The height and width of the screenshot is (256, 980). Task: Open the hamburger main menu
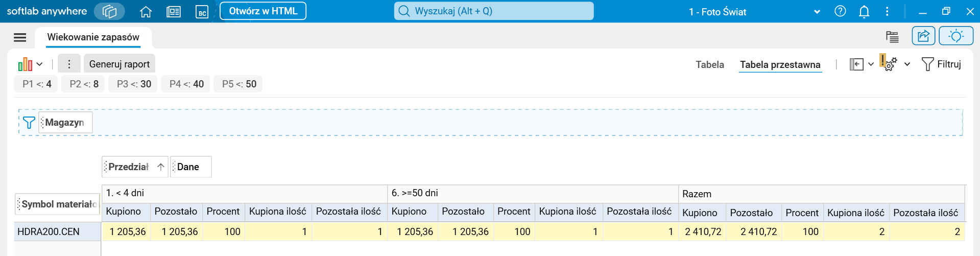20,37
